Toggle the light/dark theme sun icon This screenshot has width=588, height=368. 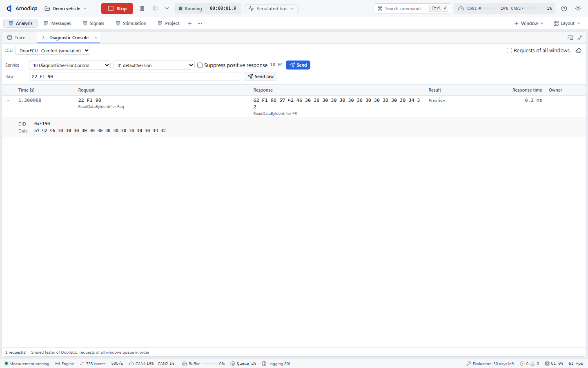578,9
